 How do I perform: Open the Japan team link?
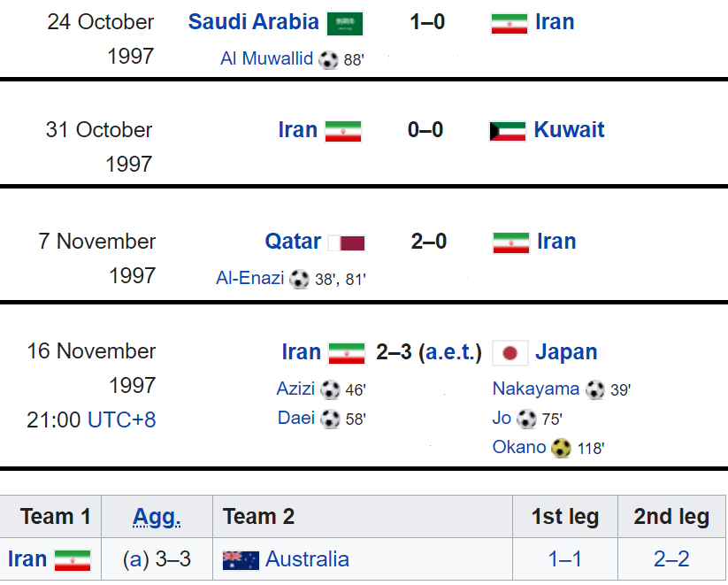(566, 351)
